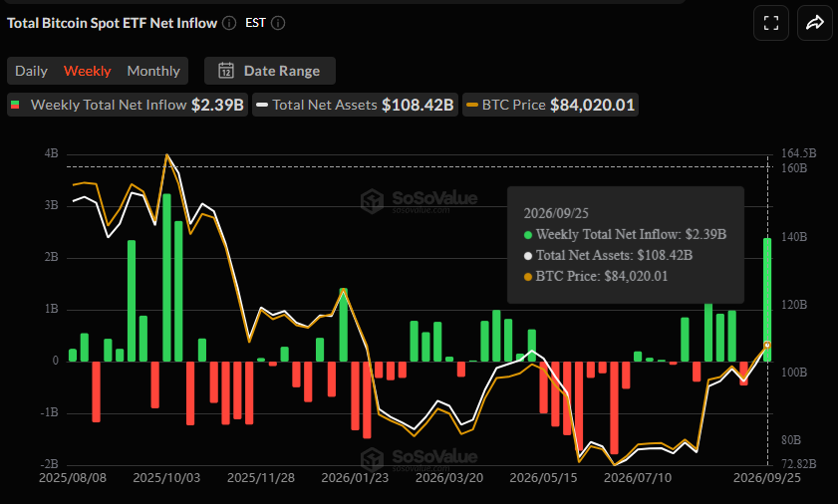Switch to the Daily tab
The height and width of the screenshot is (504, 838).
[x=31, y=71]
